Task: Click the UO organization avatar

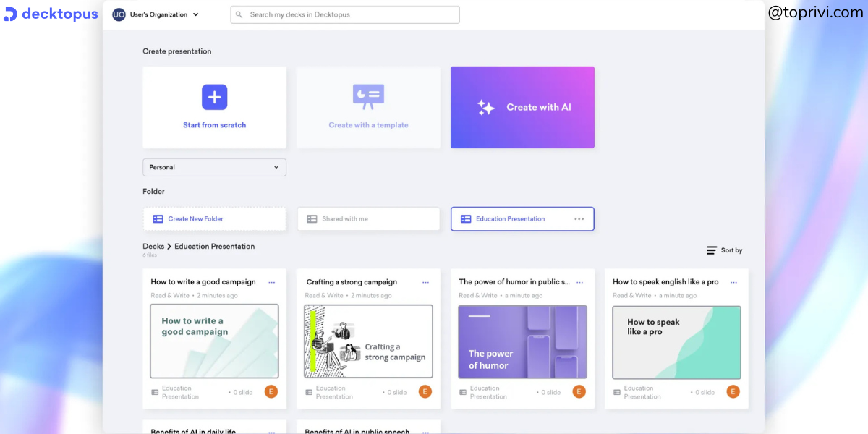Action: pyautogui.click(x=119, y=14)
